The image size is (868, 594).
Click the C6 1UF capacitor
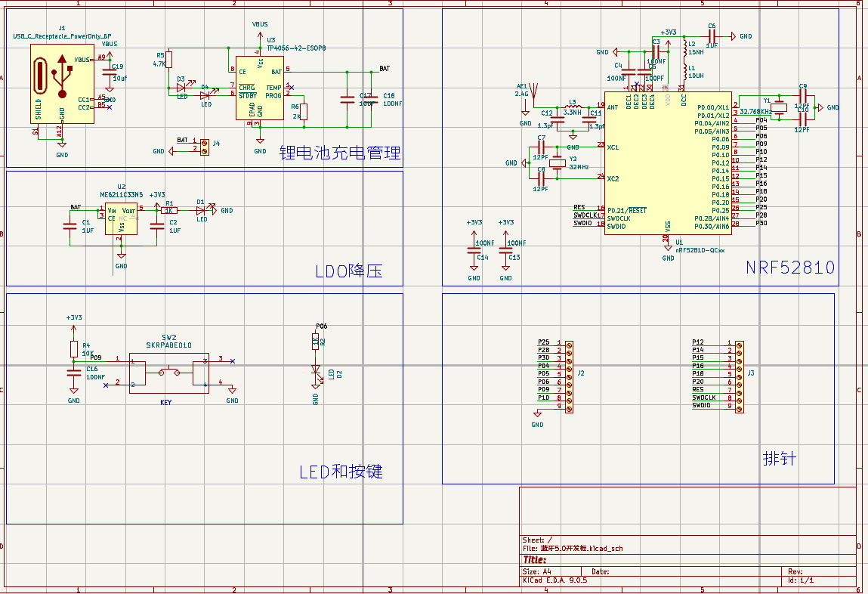(x=712, y=36)
